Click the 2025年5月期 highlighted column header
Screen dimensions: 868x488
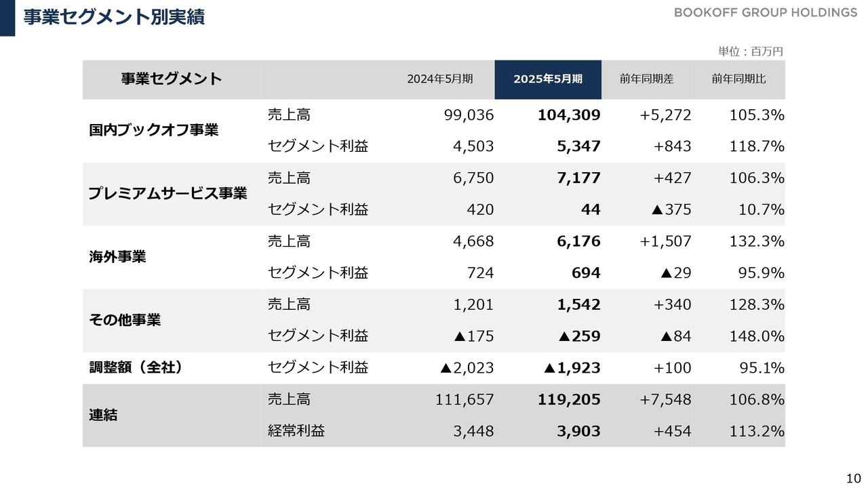pos(548,79)
